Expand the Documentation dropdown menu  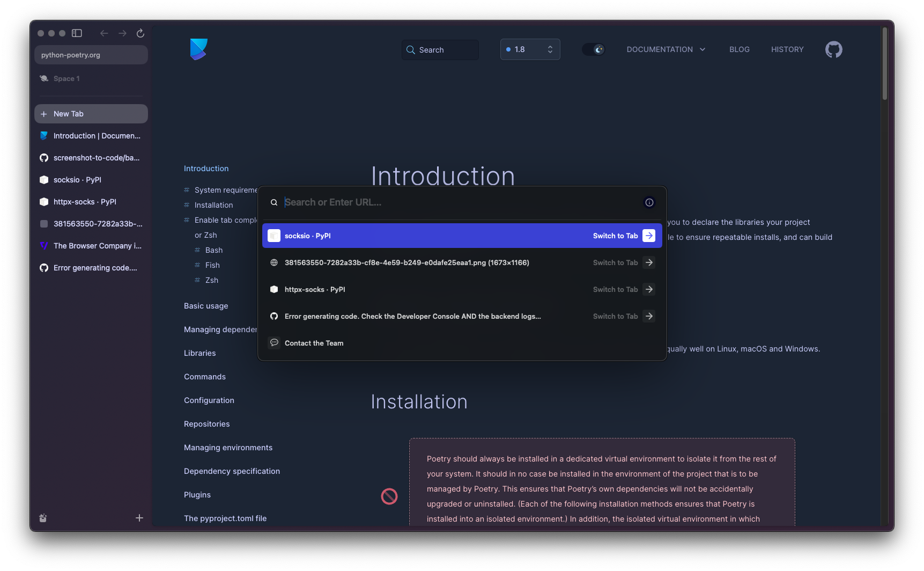coord(666,49)
